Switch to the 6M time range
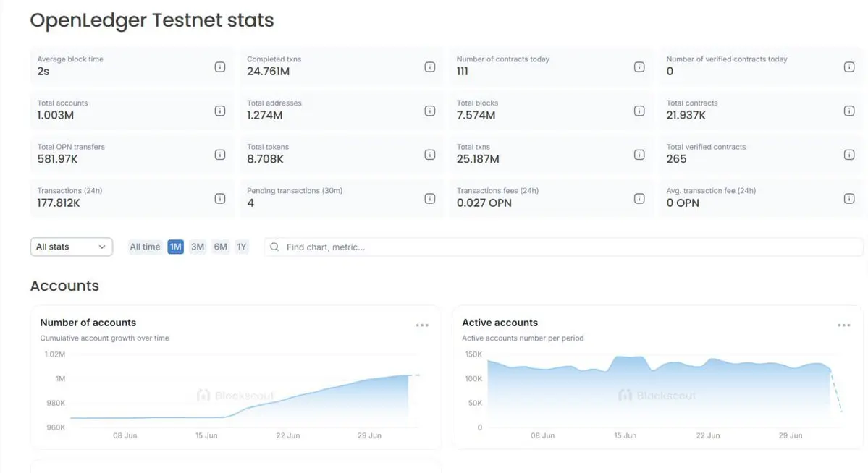Image resolution: width=868 pixels, height=473 pixels. pyautogui.click(x=220, y=247)
